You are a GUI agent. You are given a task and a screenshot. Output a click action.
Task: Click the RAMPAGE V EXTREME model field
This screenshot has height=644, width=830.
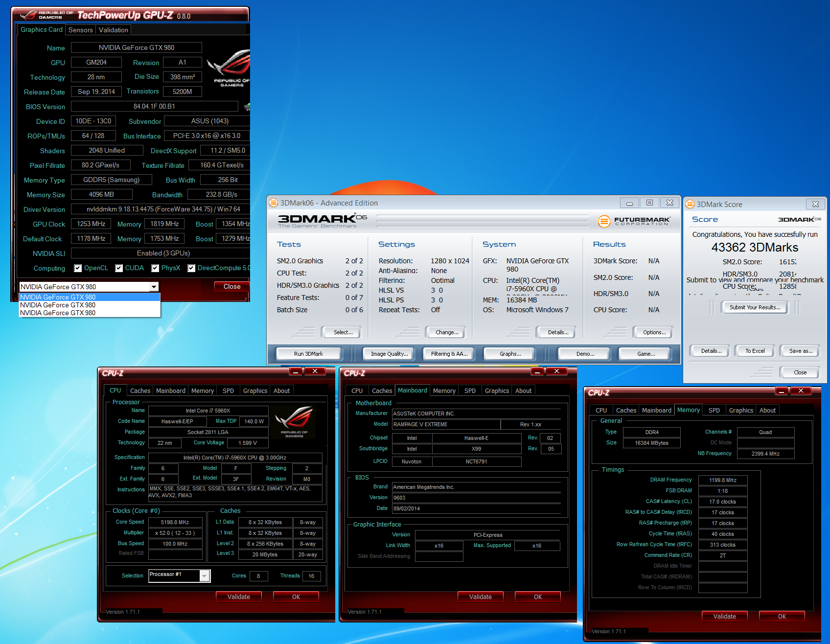pos(446,424)
